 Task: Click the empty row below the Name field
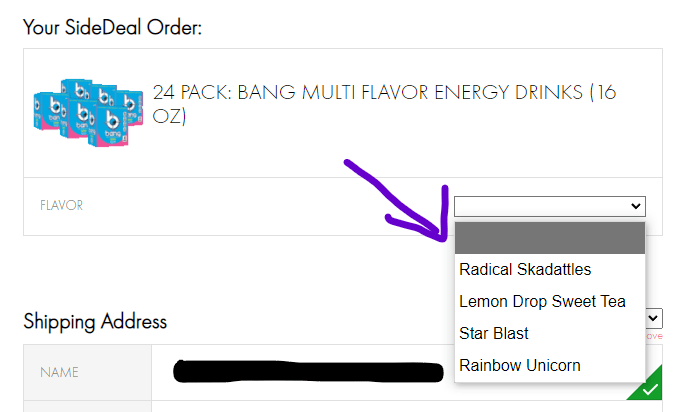coord(300,406)
